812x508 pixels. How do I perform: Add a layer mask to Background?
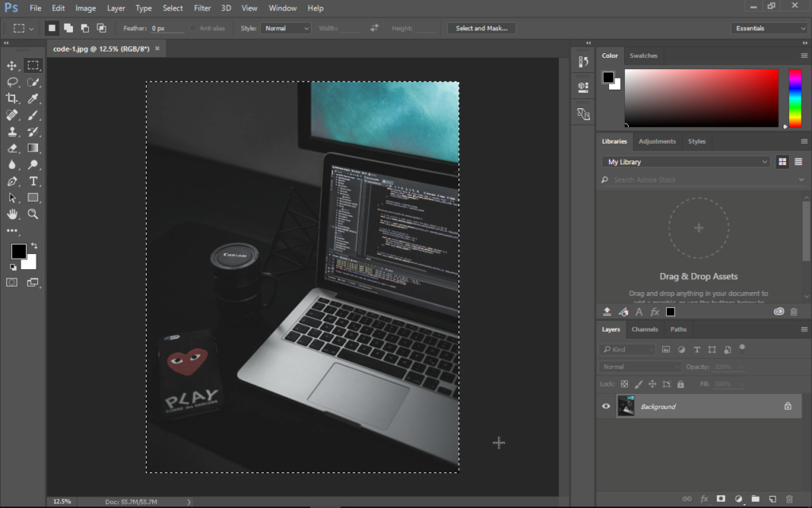(x=720, y=498)
